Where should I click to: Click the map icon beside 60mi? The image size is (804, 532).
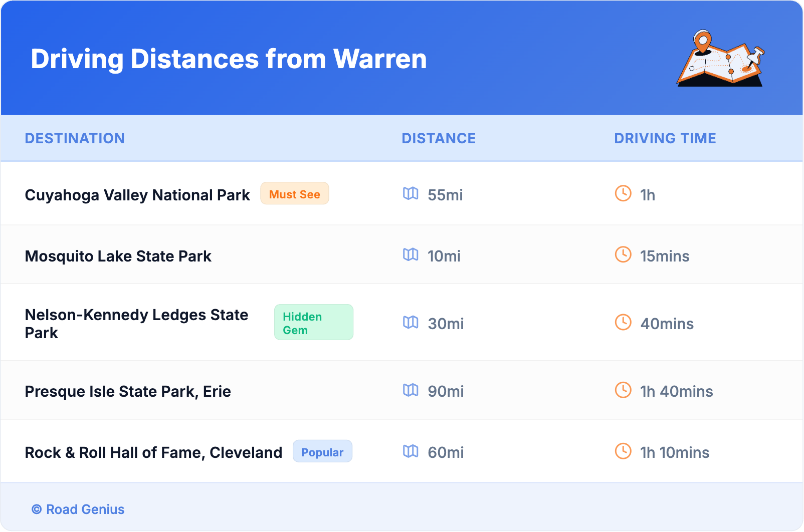[411, 451]
